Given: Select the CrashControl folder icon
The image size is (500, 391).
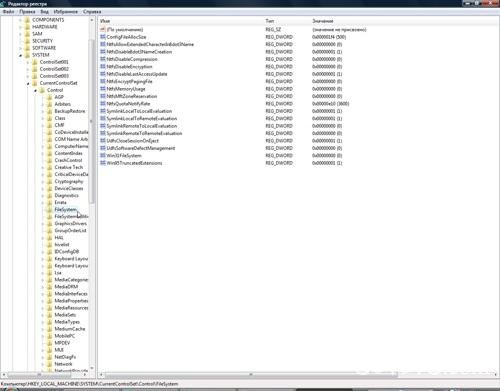Looking at the screenshot, I should pyautogui.click(x=50, y=160).
